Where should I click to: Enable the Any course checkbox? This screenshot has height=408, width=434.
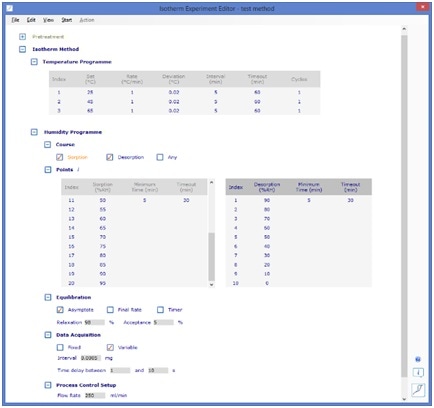click(x=160, y=157)
